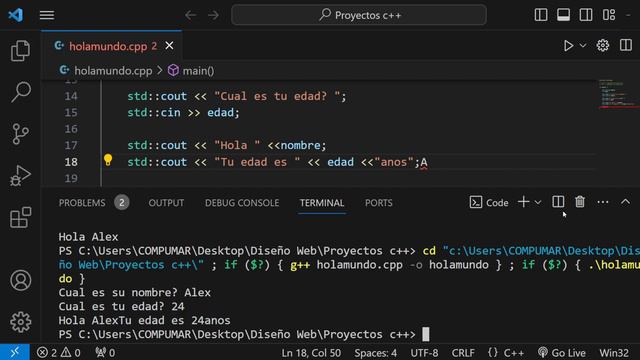
Task: Click the Code terminal profile label
Action: 489,202
